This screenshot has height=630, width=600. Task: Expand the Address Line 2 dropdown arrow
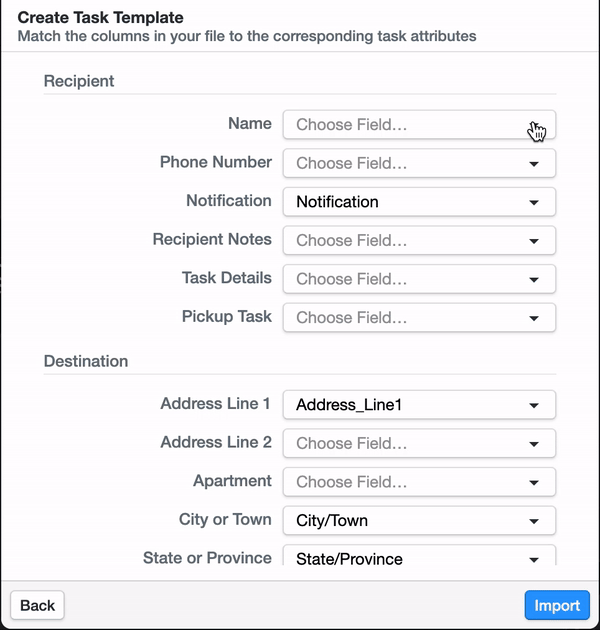point(534,444)
